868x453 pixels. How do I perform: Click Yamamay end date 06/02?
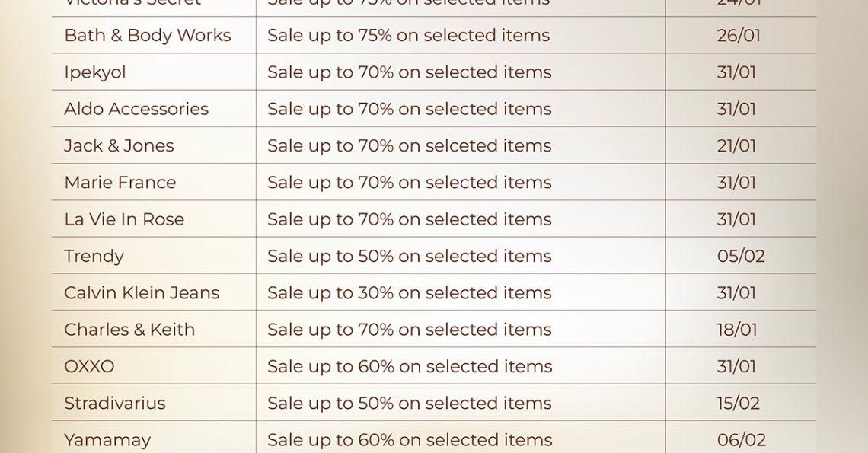[741, 440]
